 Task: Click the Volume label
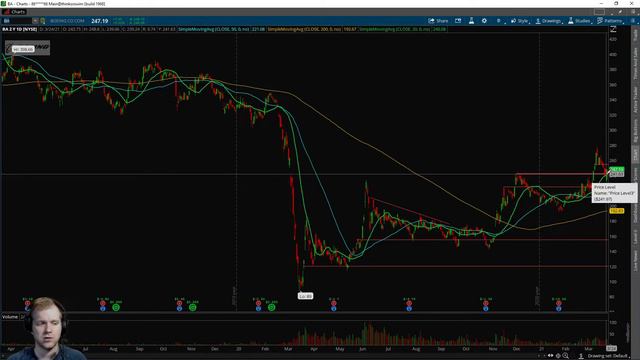[10, 317]
